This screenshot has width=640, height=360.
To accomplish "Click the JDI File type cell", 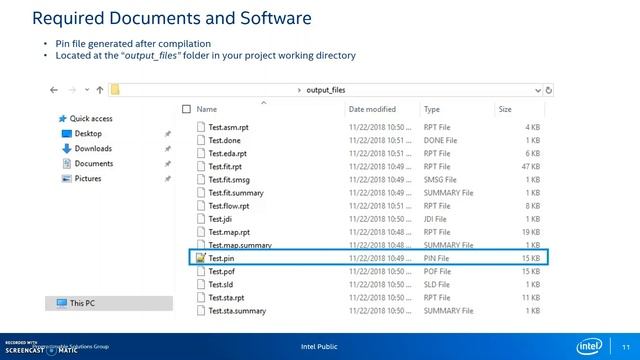I will (x=435, y=219).
